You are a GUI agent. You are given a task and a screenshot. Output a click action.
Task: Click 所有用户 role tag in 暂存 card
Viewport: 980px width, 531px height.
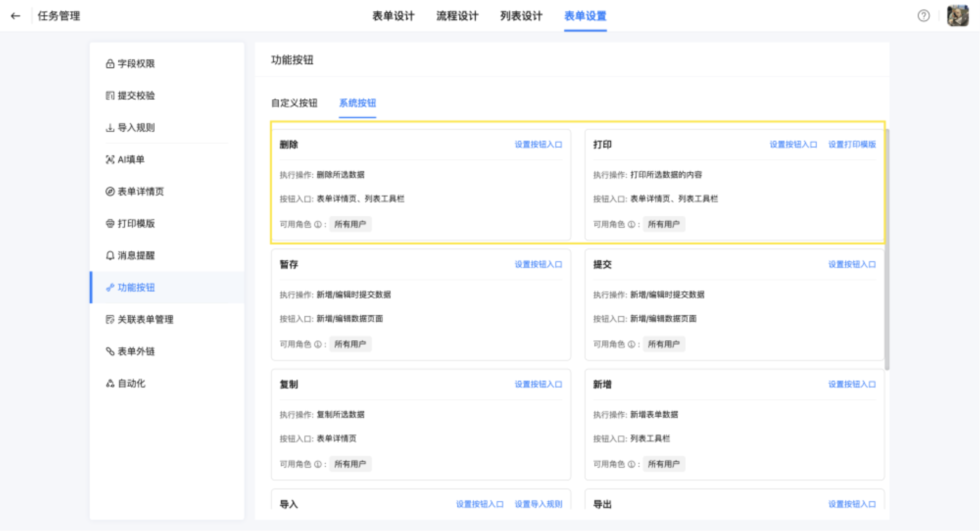(x=350, y=344)
